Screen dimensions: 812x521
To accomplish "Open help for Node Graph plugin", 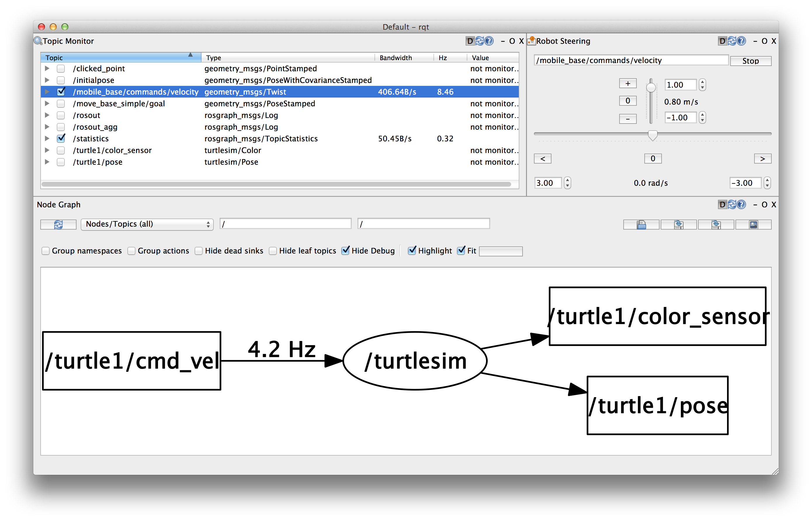I will tap(742, 205).
